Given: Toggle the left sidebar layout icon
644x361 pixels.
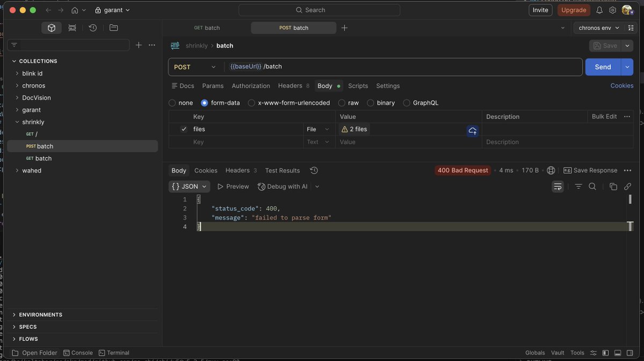Looking at the screenshot, I should (x=605, y=353).
